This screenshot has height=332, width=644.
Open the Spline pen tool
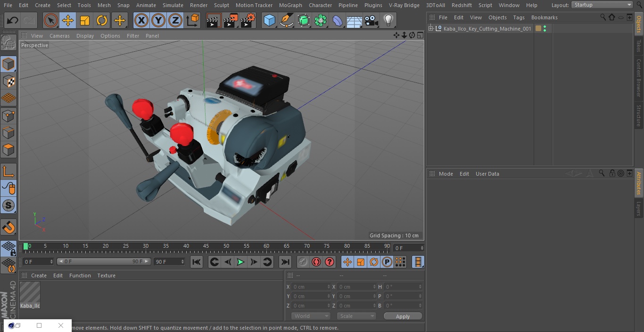(286, 20)
